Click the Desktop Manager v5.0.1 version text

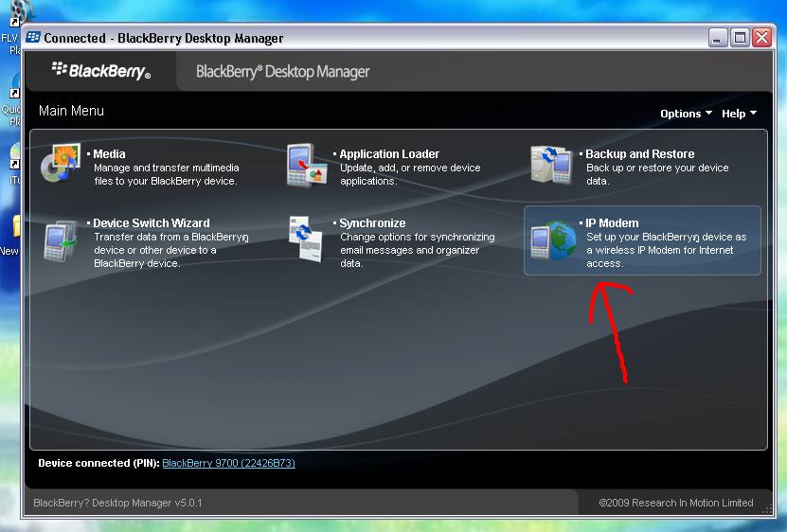117,503
